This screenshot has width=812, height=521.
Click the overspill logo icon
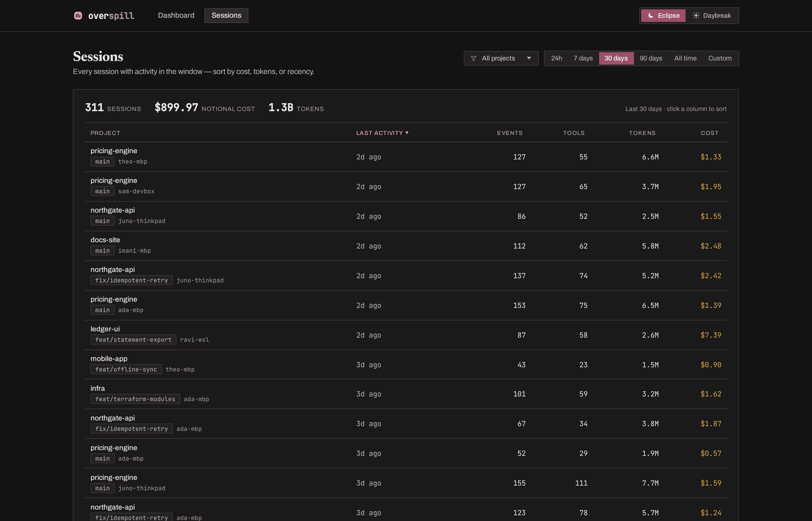pos(78,16)
